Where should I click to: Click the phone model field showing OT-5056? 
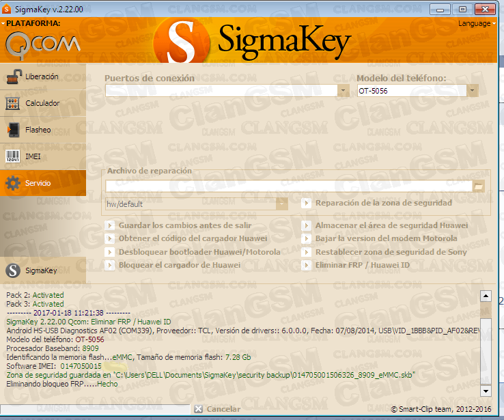[412, 91]
